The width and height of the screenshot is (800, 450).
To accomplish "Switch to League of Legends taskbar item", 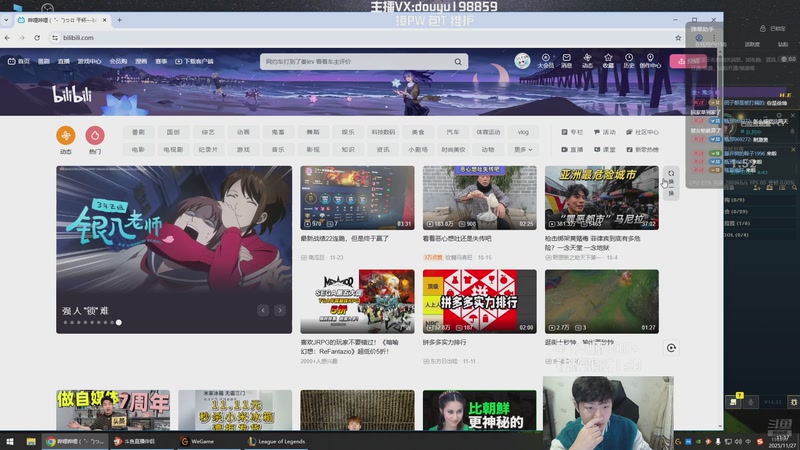I will 277,441.
